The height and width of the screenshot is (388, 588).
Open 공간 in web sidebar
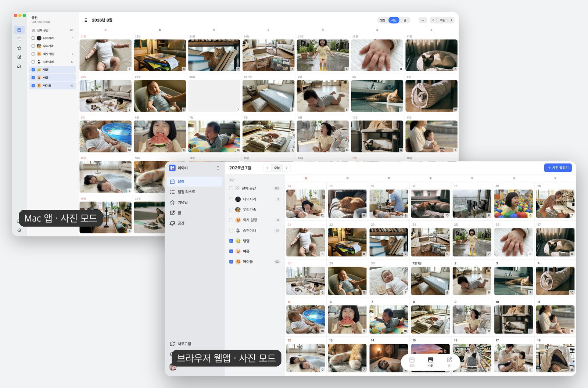coord(195,223)
